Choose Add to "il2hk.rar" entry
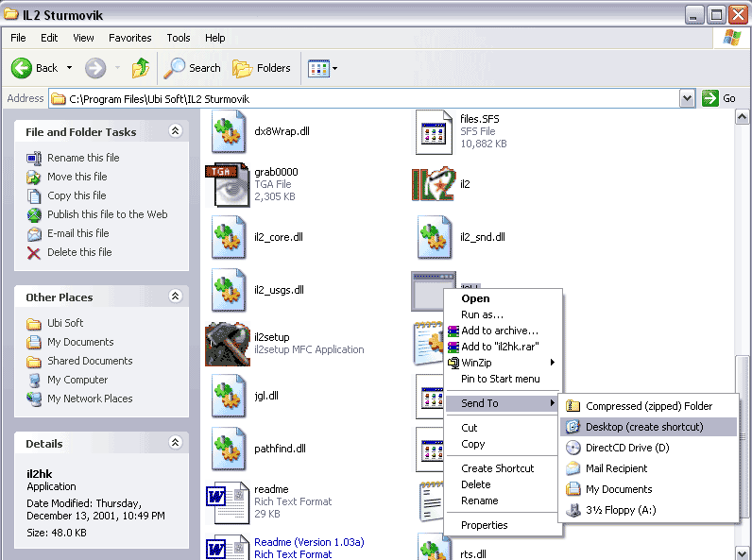 (x=504, y=347)
